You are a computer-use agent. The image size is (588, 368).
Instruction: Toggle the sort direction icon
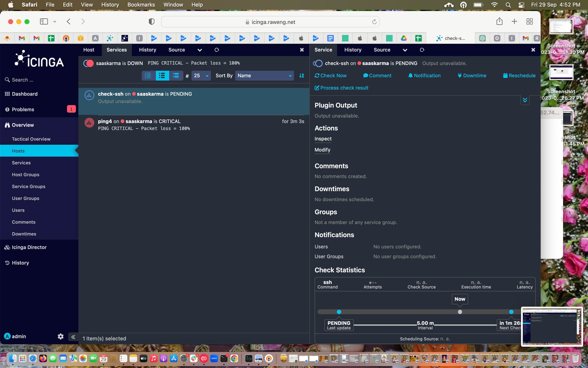point(302,75)
